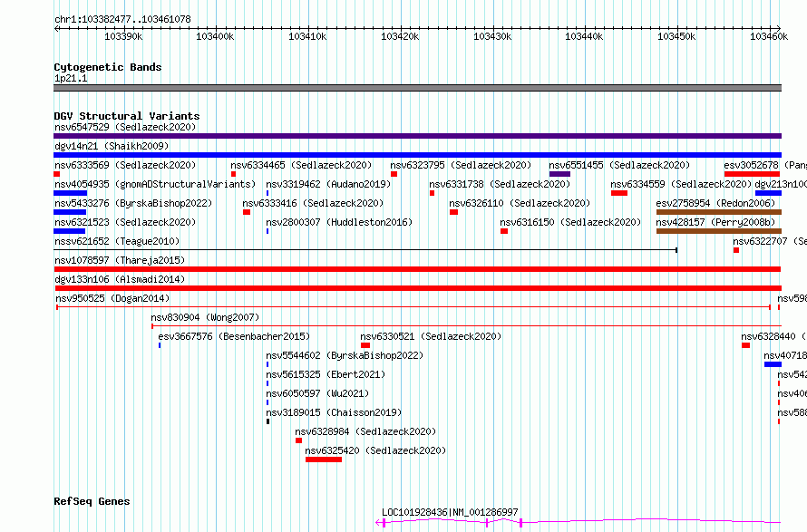Open the nsv6323795 (Sedlazeck2020) entry

click(x=461, y=165)
